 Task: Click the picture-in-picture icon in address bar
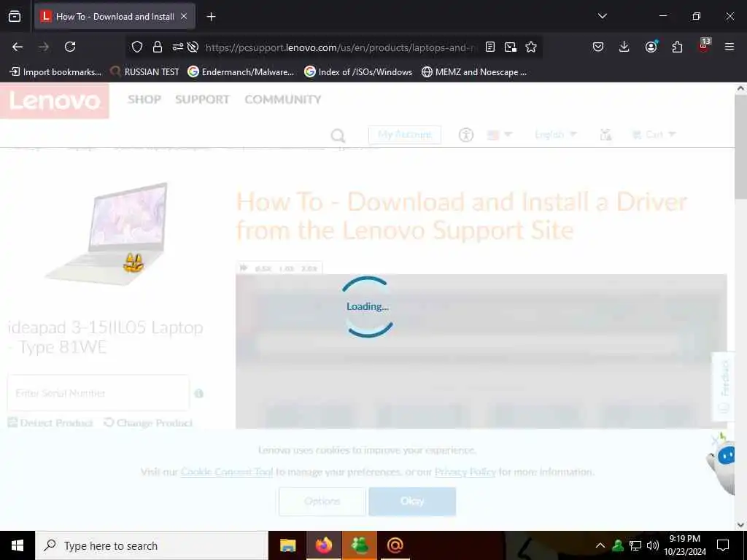(x=510, y=47)
